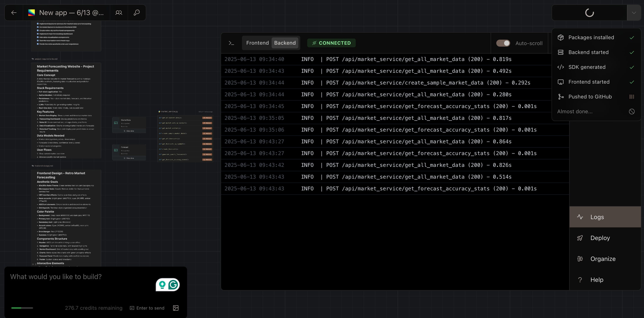Toggle the Auto-scroll switch
Screen dimensions: 644x318
pyautogui.click(x=503, y=43)
